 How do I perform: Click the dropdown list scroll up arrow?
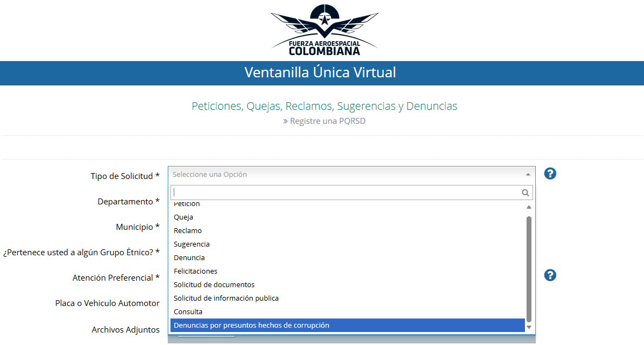tap(529, 207)
